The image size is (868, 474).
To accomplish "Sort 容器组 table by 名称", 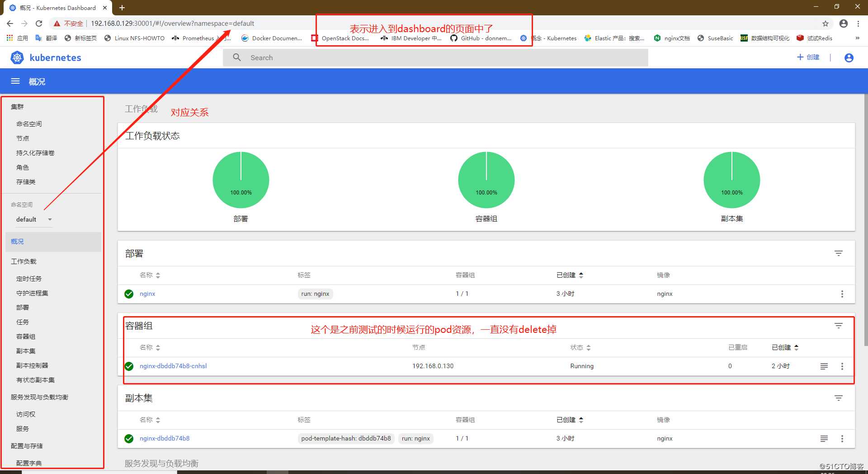I will coord(150,347).
